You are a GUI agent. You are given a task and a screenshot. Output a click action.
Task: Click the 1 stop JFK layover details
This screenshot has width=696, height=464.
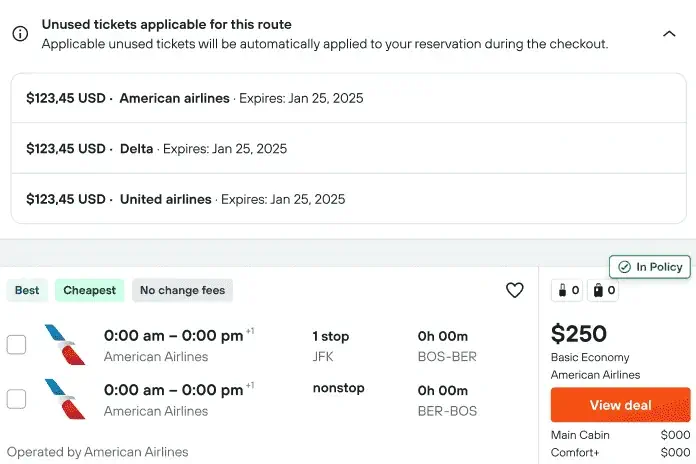pyautogui.click(x=331, y=346)
